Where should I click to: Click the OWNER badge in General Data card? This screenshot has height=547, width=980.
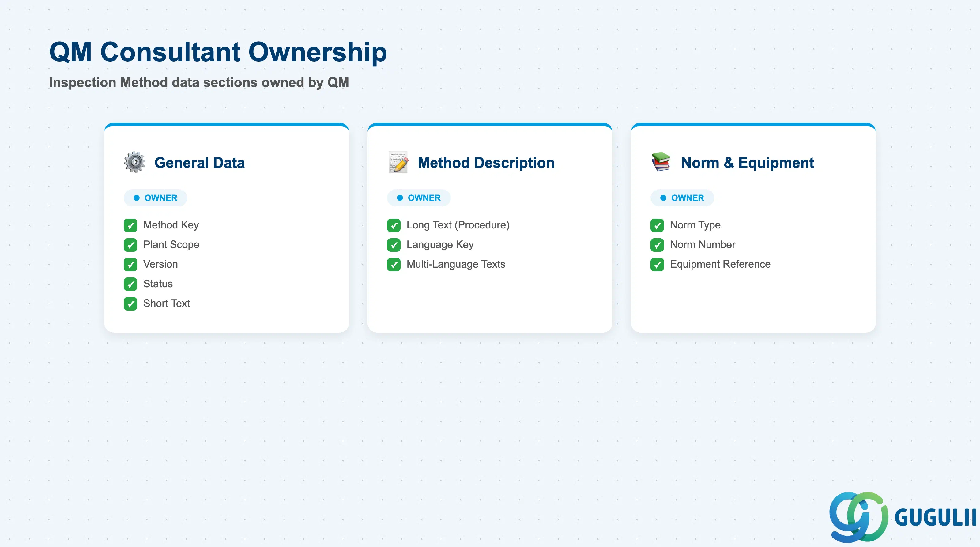[x=155, y=198]
